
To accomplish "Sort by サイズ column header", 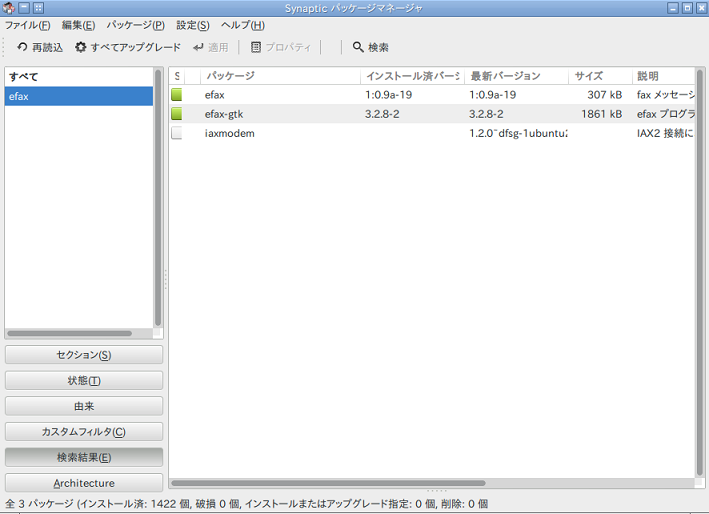I will click(x=600, y=76).
